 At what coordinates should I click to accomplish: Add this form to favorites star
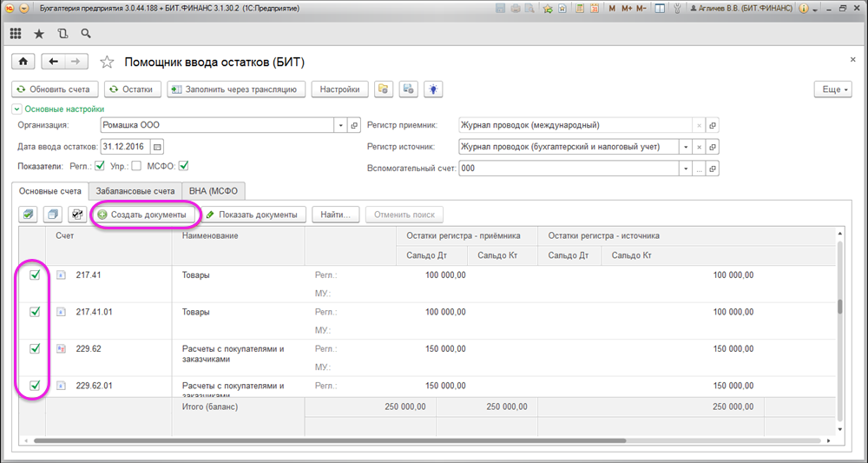107,62
